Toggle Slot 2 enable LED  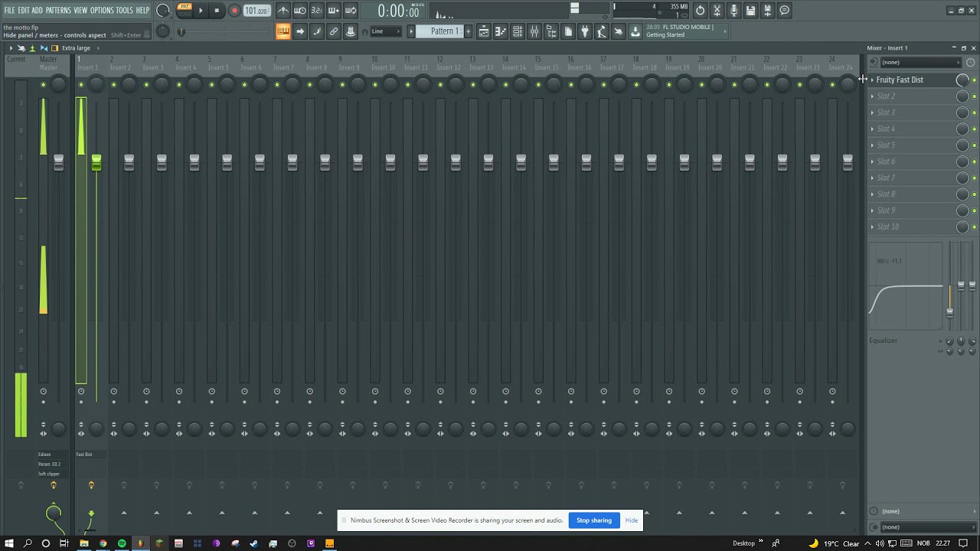(974, 96)
